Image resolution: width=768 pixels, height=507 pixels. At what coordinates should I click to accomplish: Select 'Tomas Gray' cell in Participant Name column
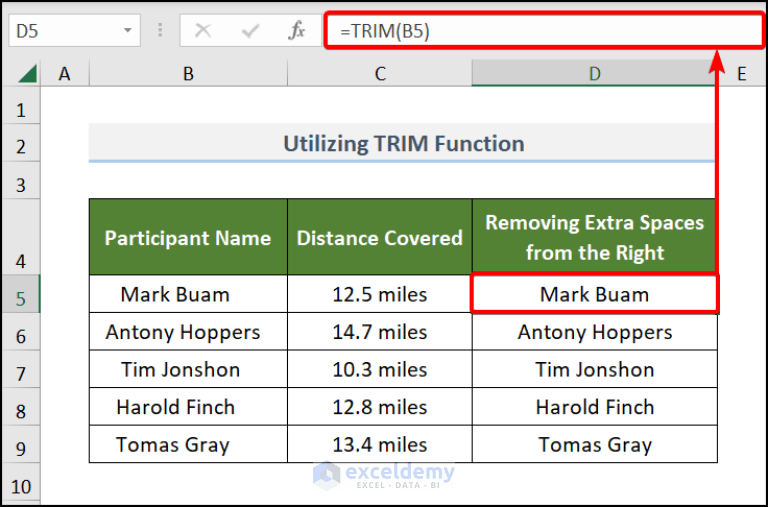click(188, 444)
